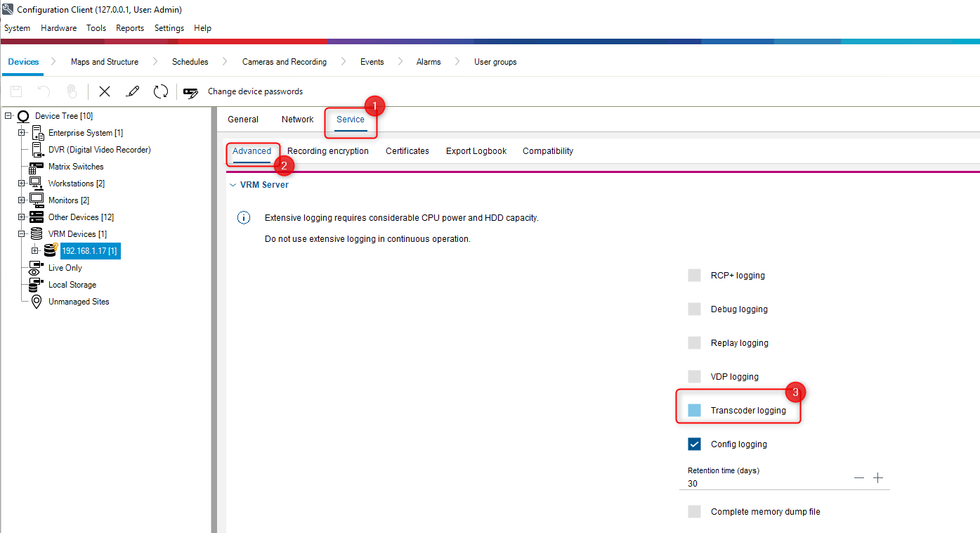
Task: Click the Change device passwords icon
Action: point(190,91)
